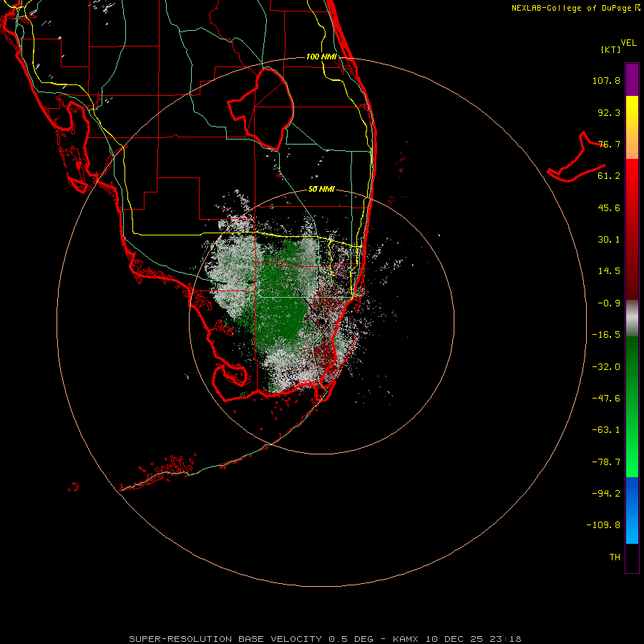Click the -94.2 velocity scale value
644x644 pixels.
(x=606, y=494)
